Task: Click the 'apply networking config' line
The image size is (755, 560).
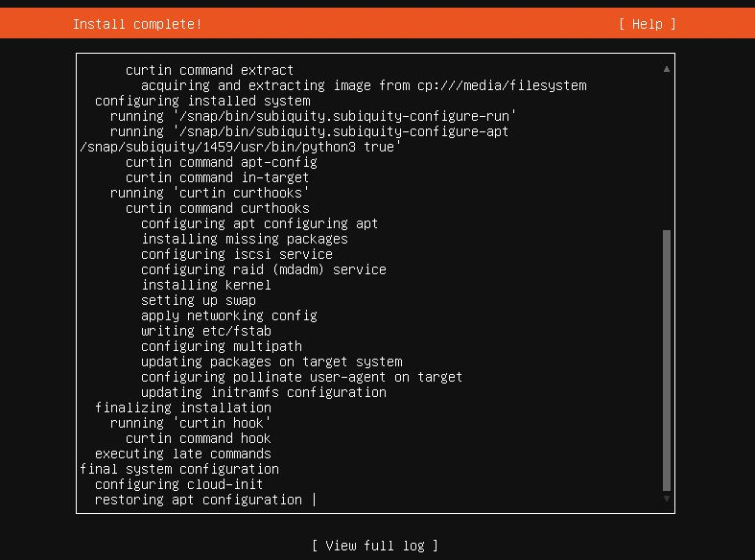Action: pos(229,315)
